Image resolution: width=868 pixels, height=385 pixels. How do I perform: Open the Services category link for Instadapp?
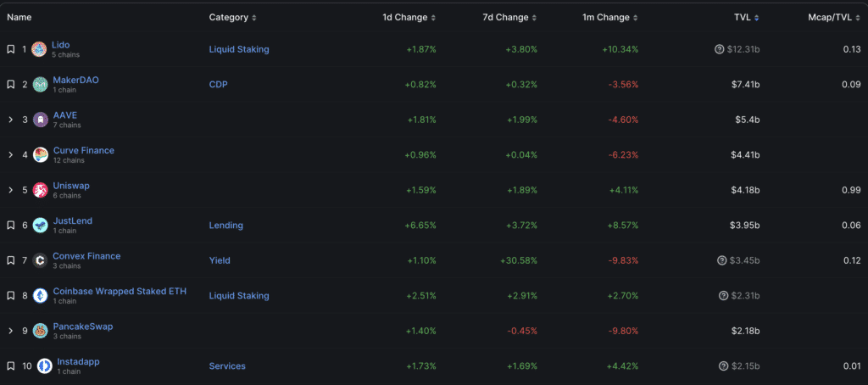227,366
